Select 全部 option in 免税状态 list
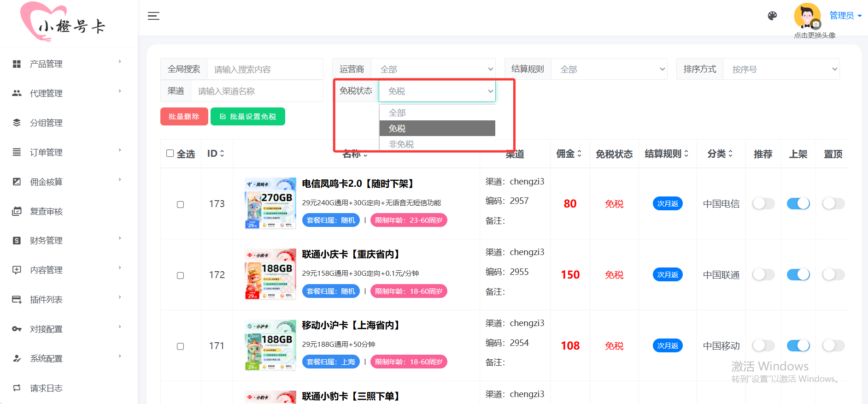This screenshot has height=404, width=868. [437, 113]
